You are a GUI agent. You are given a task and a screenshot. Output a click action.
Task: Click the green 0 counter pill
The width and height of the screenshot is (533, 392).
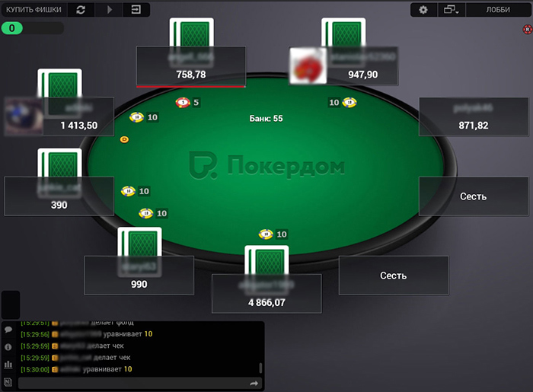pos(12,28)
